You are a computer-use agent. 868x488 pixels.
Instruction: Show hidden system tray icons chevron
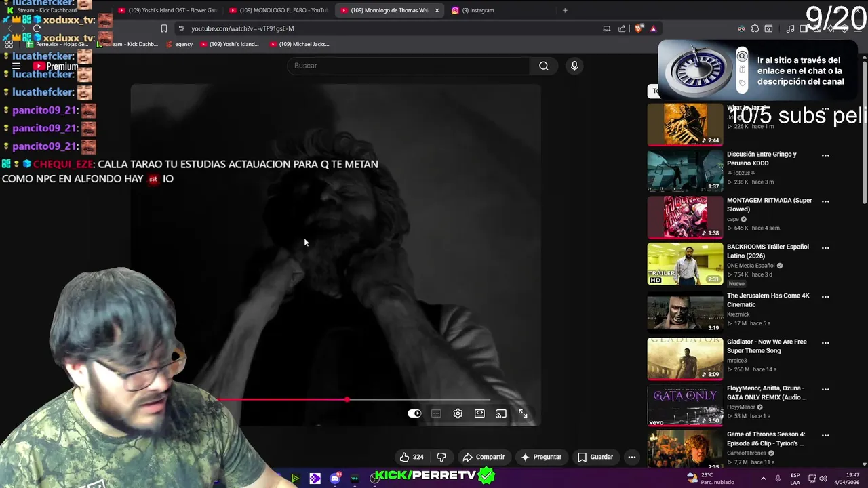(764, 479)
